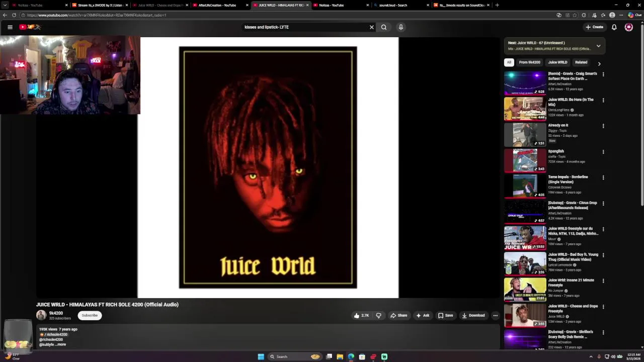Open File Explorer from the taskbar
The image size is (644, 362).
(x=340, y=357)
